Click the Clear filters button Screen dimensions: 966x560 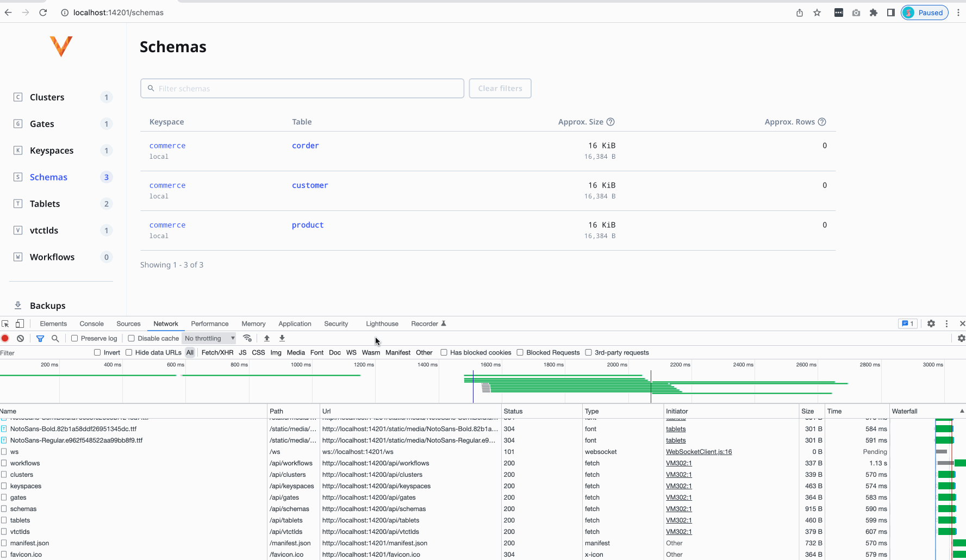pos(500,89)
